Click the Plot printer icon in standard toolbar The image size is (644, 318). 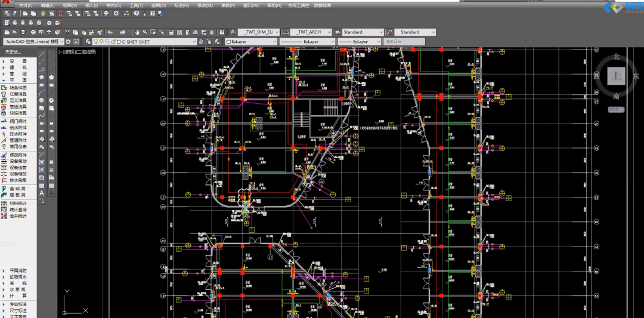pos(33,32)
